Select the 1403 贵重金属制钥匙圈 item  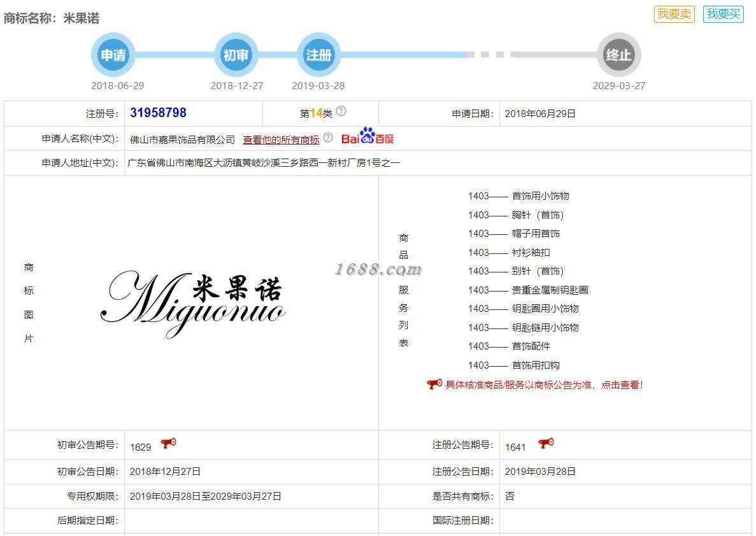tap(528, 290)
